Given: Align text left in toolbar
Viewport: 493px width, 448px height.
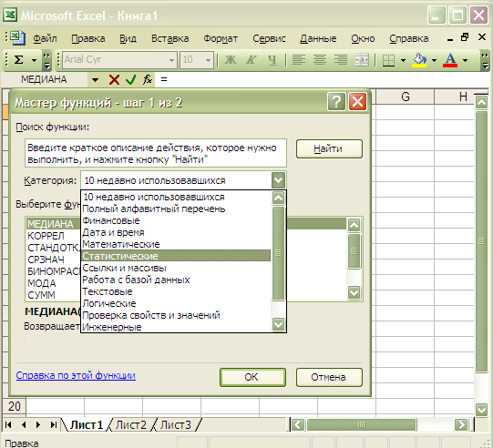Looking at the screenshot, I should coord(299,60).
